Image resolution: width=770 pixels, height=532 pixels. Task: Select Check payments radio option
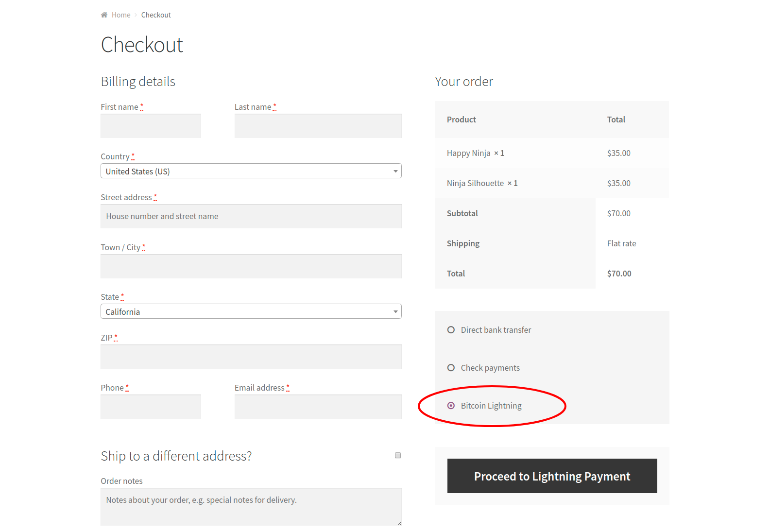point(451,368)
